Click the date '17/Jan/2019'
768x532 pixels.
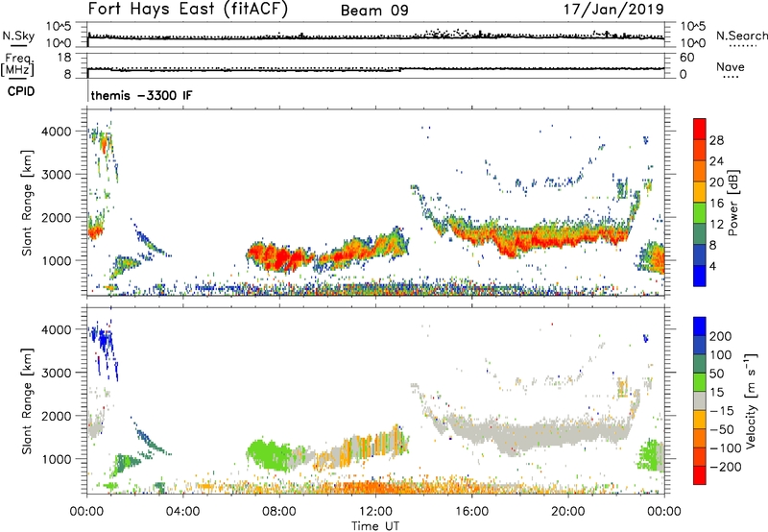point(613,10)
